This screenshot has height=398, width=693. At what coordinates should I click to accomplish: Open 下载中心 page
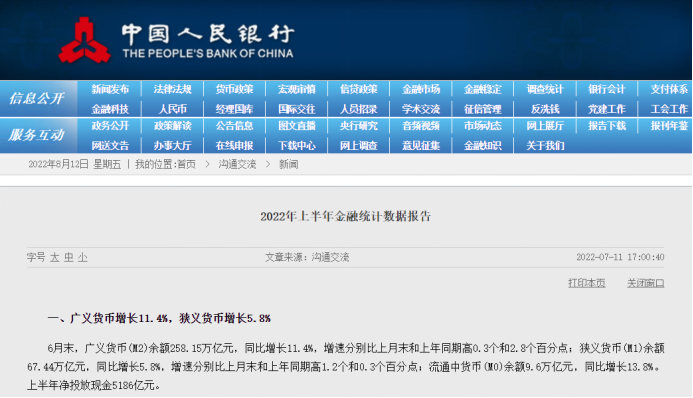[x=297, y=145]
